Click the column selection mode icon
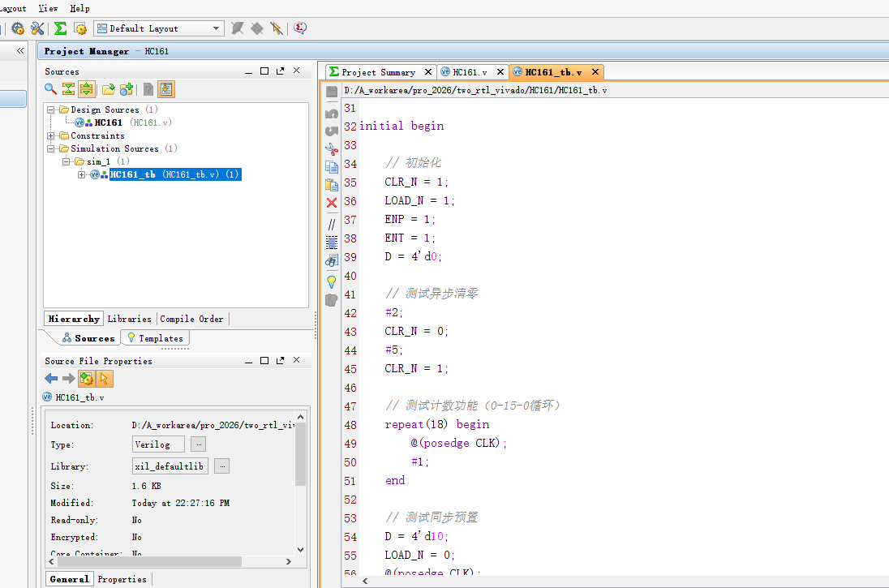889x588 pixels. click(x=332, y=242)
